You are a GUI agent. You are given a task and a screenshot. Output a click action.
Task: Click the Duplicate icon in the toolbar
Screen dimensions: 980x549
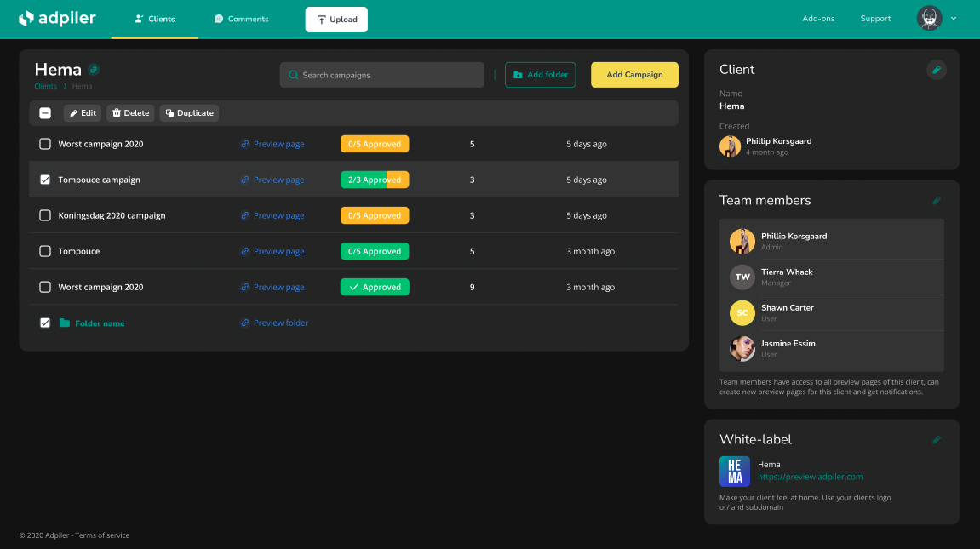coord(170,112)
